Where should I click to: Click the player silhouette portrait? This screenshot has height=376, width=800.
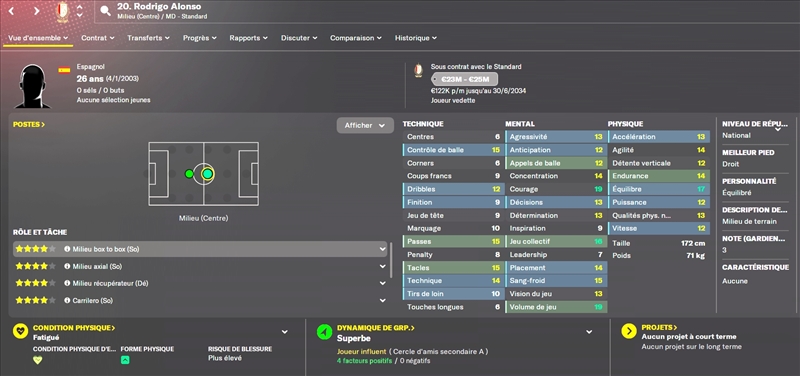(x=33, y=86)
